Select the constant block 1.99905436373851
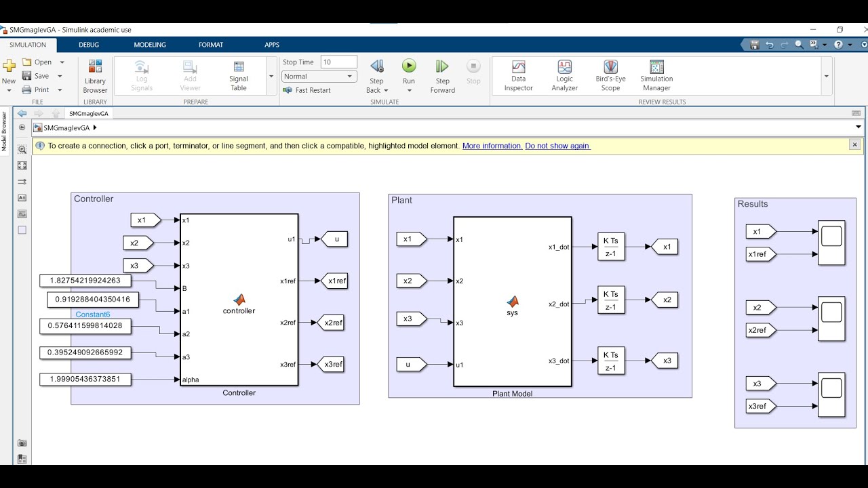 (85, 379)
